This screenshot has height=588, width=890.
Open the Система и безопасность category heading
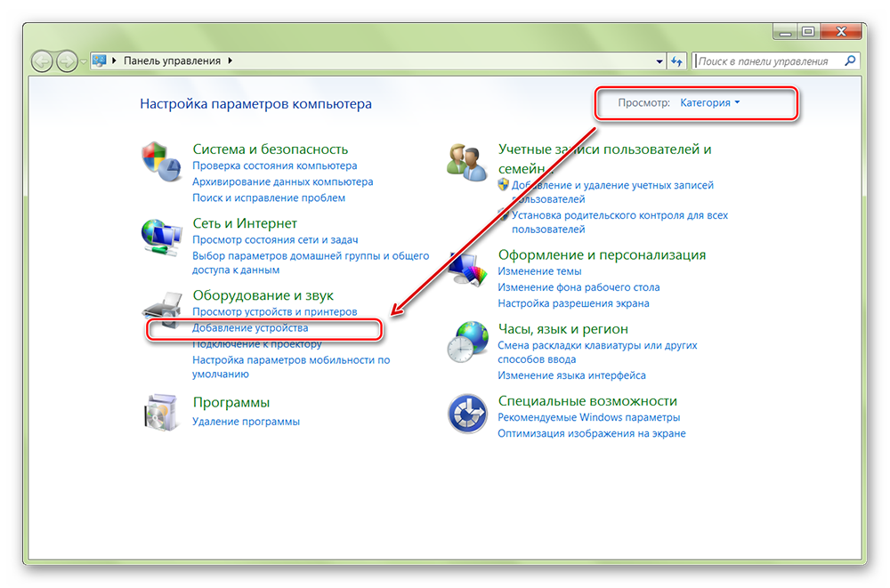click(x=270, y=149)
